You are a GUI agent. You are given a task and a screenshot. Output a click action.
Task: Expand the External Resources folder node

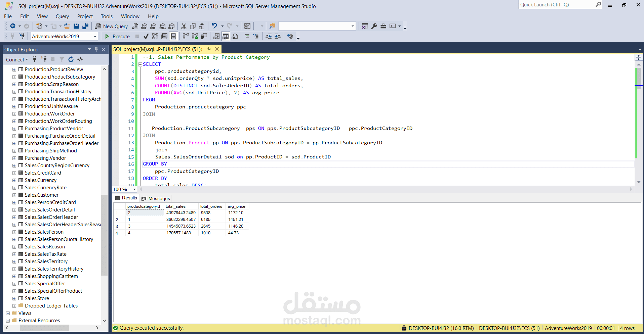tap(8, 321)
